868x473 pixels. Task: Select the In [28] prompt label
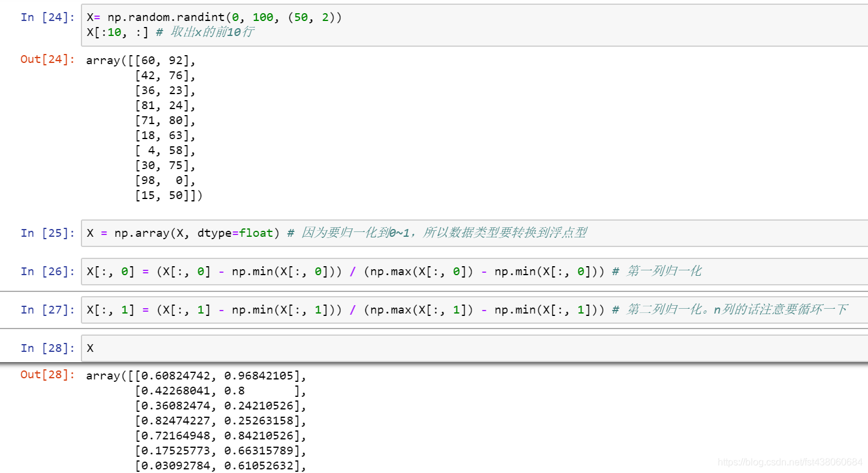point(48,348)
